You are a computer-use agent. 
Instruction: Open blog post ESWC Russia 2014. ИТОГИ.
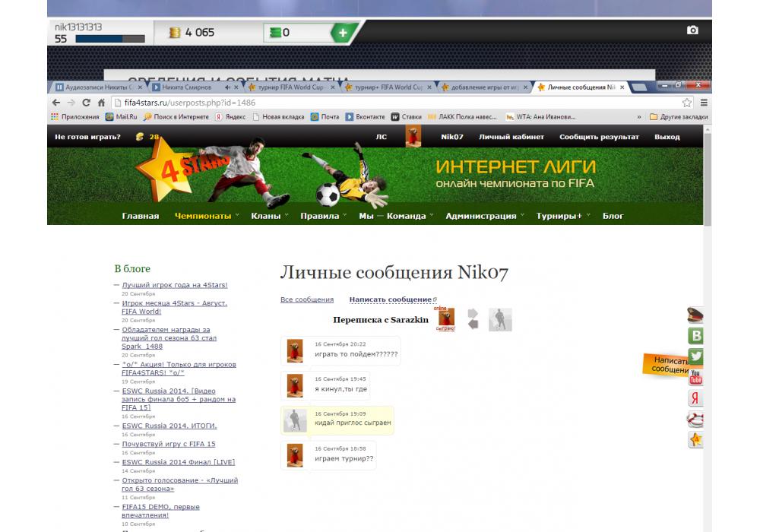coord(169,426)
